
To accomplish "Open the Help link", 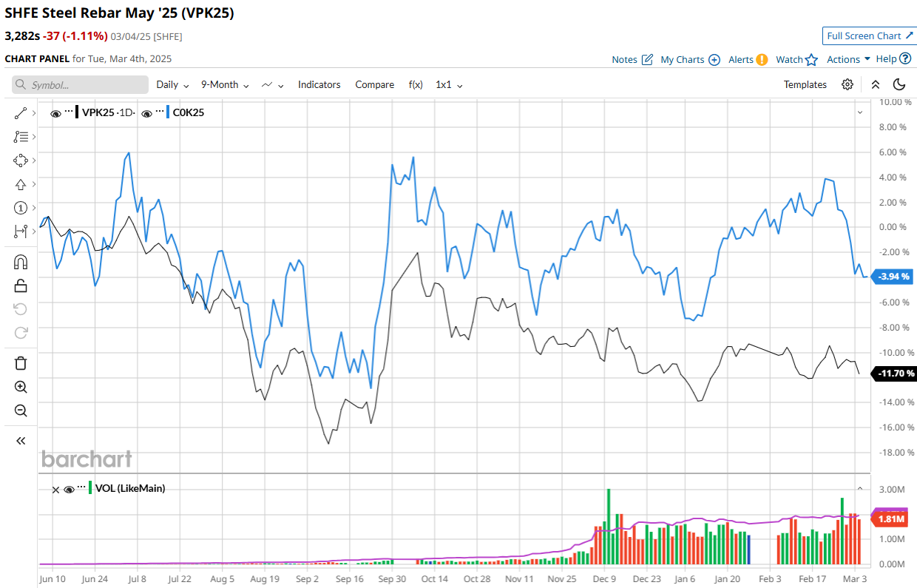I will coord(886,59).
